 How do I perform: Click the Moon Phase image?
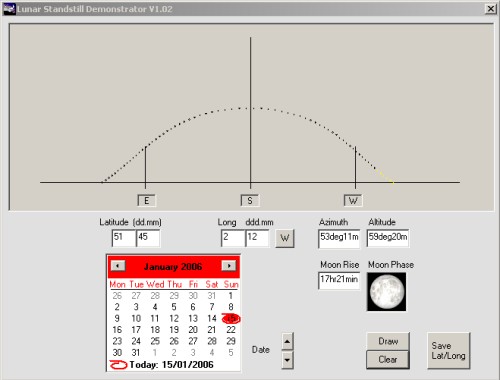[x=387, y=292]
